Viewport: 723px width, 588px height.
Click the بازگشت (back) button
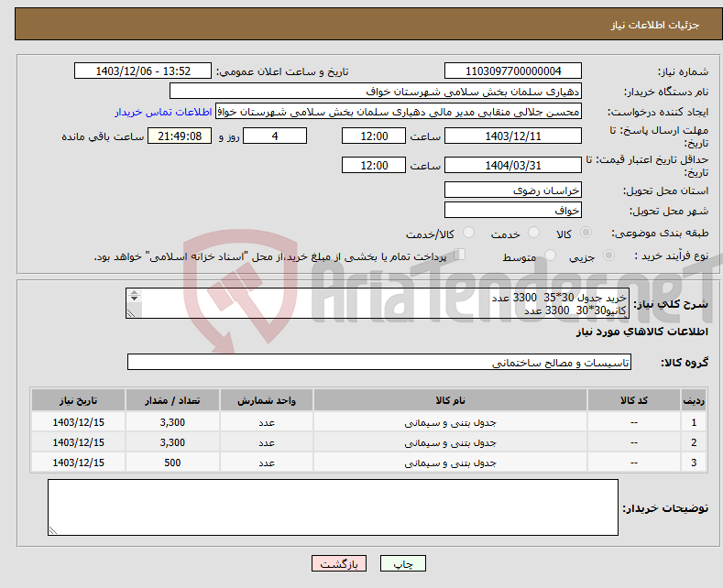point(339,563)
